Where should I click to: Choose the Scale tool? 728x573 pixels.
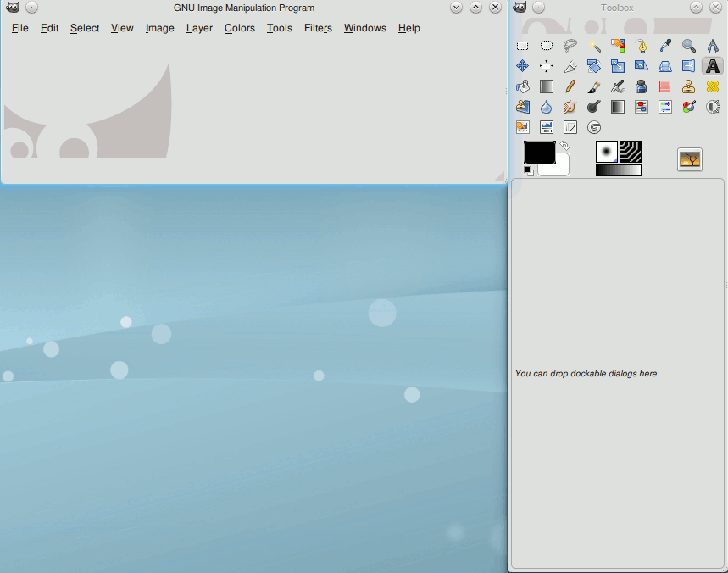(618, 66)
